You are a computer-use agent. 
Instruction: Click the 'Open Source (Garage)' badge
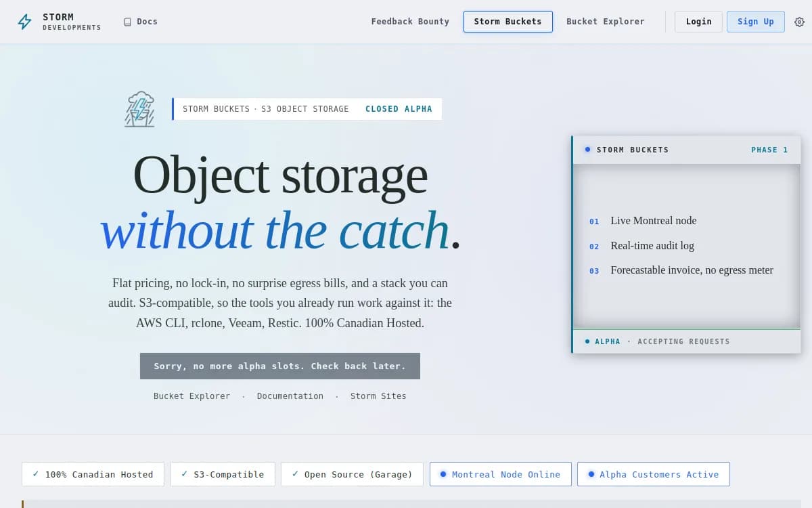click(352, 474)
